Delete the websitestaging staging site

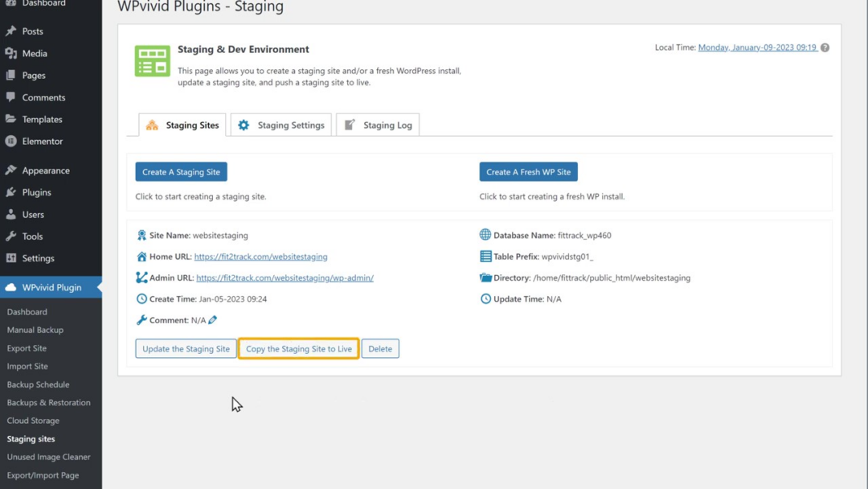pyautogui.click(x=380, y=348)
